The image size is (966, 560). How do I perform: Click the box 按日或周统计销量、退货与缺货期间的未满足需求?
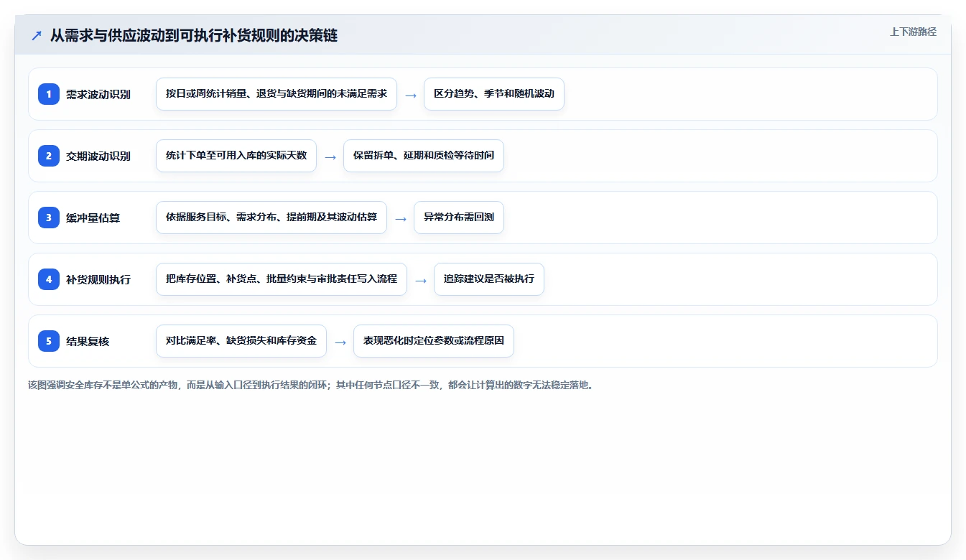click(277, 94)
